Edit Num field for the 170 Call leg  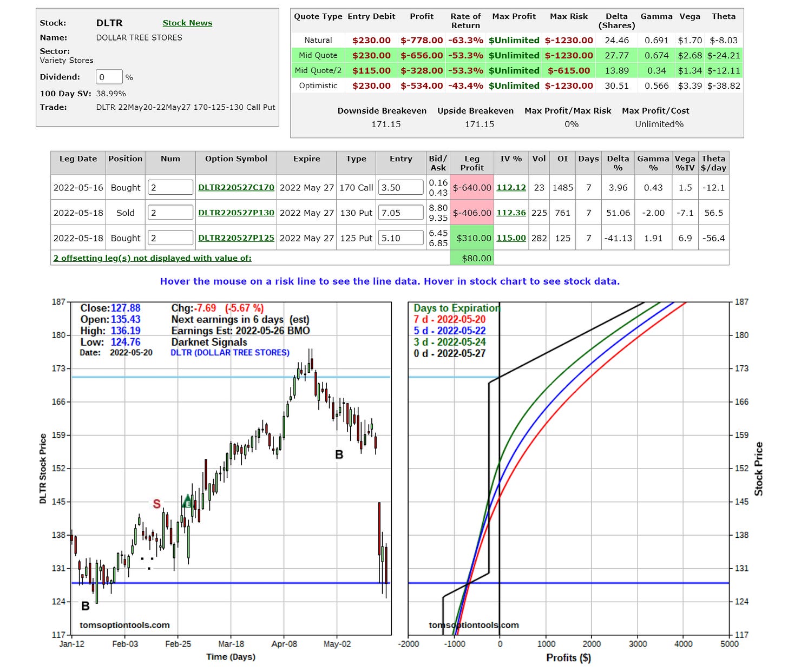[170, 187]
